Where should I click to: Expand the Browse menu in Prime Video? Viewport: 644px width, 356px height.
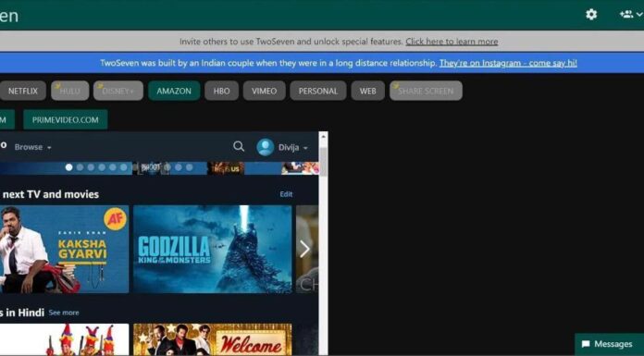tap(33, 147)
